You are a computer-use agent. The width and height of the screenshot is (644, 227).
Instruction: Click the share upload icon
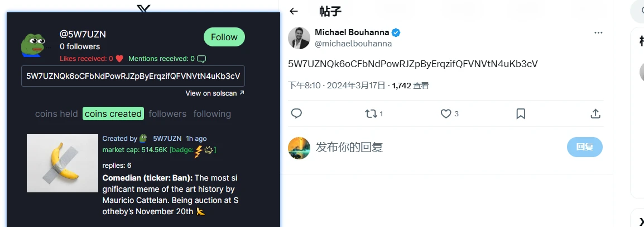point(595,114)
